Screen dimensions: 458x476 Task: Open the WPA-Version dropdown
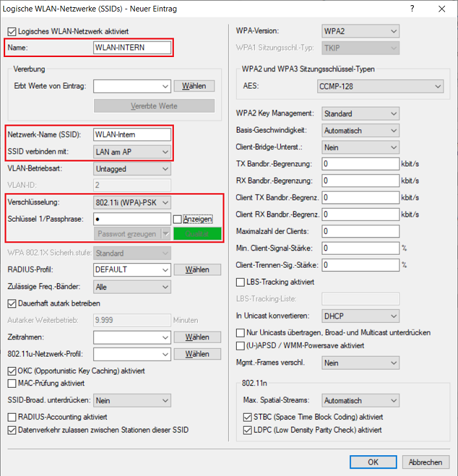click(360, 32)
